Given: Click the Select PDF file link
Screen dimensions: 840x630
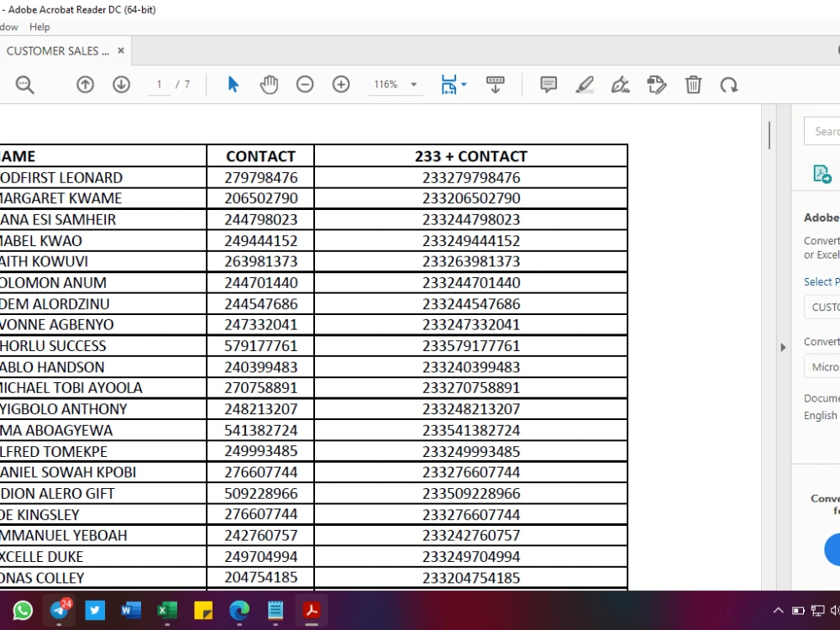Looking at the screenshot, I should click(822, 281).
